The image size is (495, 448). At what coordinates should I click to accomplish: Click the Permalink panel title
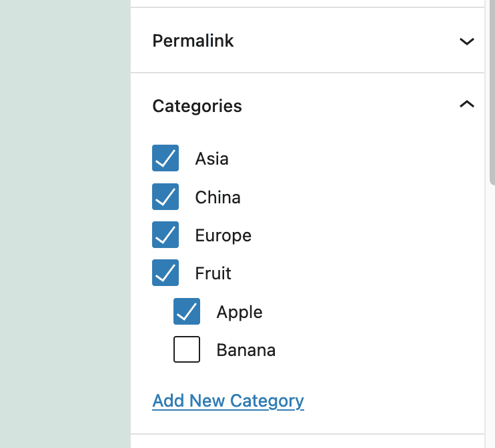193,41
